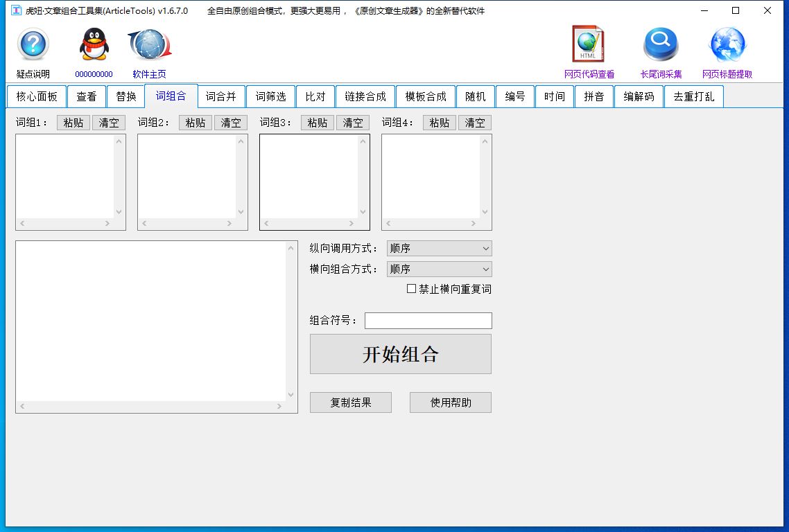Click the 词组1 box scroll-up arrow
The image size is (789, 532).
(119, 141)
